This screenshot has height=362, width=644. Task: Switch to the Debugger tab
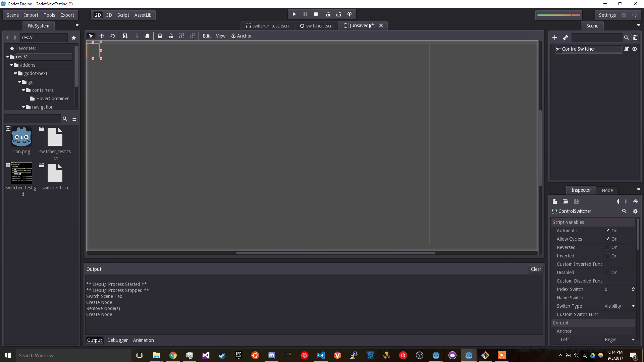pos(117,340)
